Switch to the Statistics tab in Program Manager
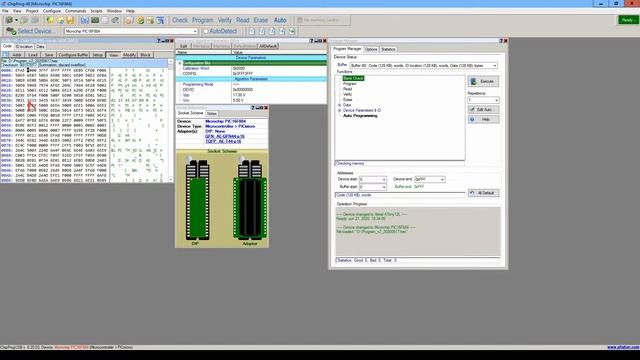640x360 pixels. (x=388, y=49)
